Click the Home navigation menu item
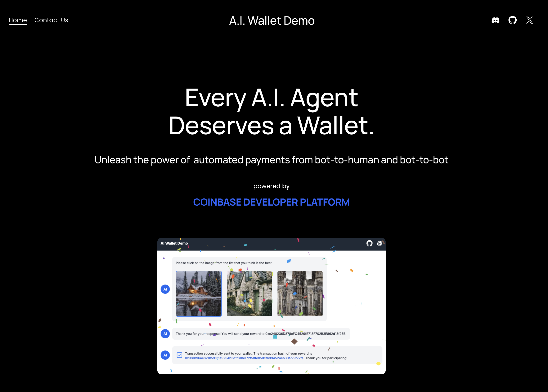 point(17,20)
